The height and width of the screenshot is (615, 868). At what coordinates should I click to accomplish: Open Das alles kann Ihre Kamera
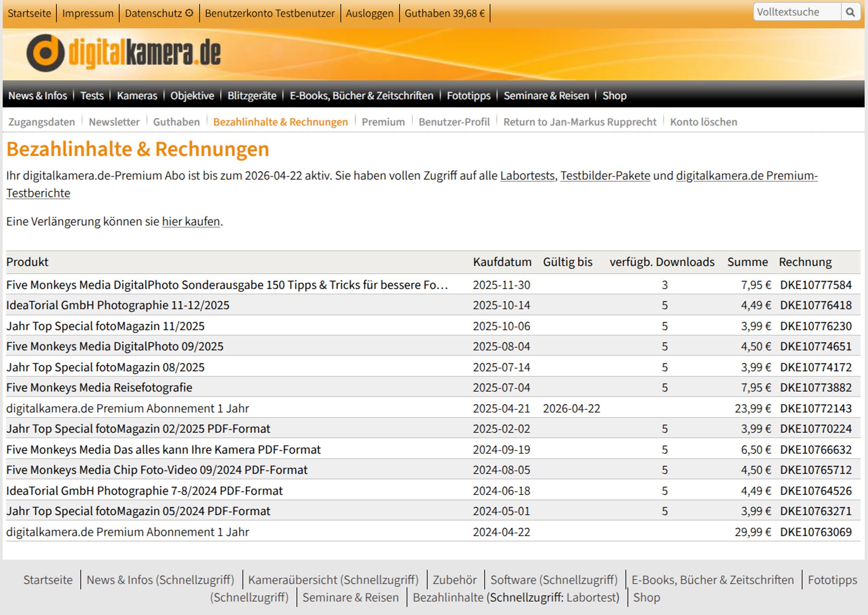164,450
